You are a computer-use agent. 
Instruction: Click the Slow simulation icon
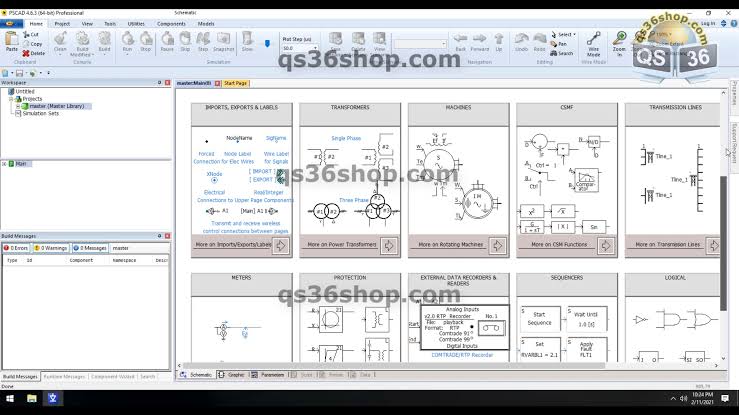pos(247,39)
